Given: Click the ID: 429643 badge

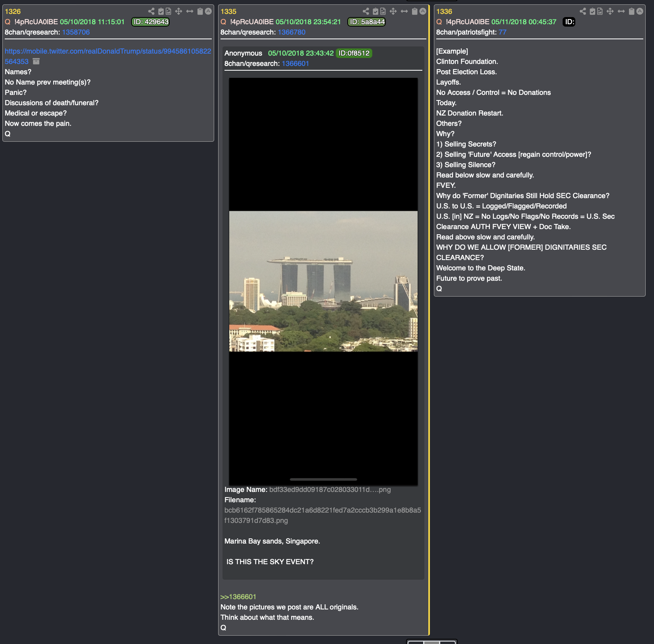Looking at the screenshot, I should [x=151, y=22].
